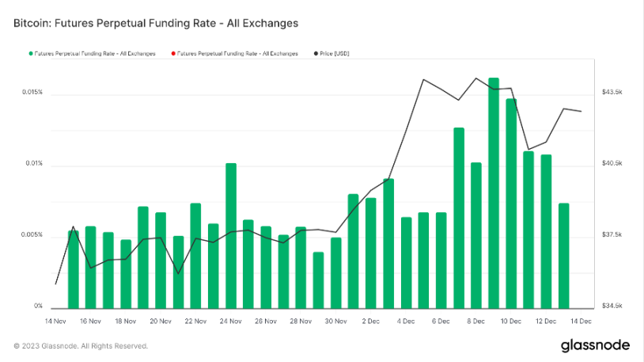This screenshot has height=362, width=644.
Task: Click the 0.005% left axis label
Action: pyautogui.click(x=32, y=235)
